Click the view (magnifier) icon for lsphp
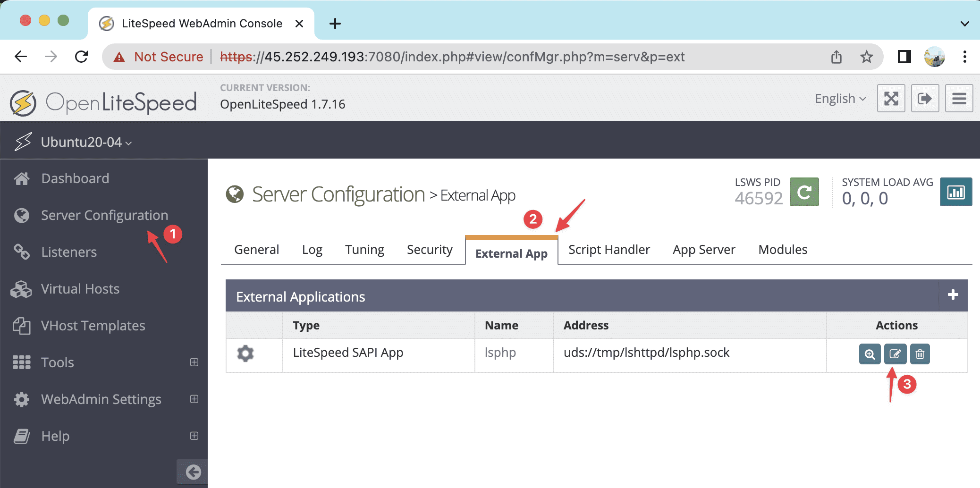Image resolution: width=980 pixels, height=488 pixels. (x=870, y=354)
